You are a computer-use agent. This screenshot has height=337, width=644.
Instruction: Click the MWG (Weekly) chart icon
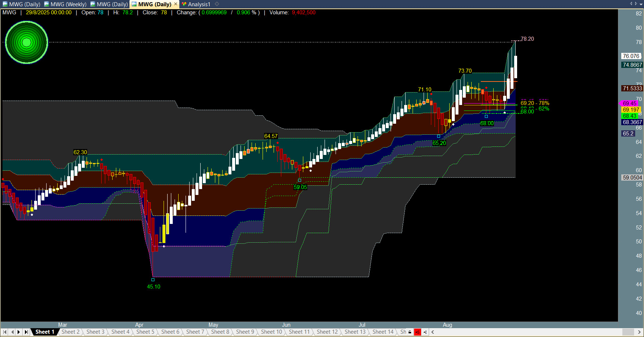point(47,4)
